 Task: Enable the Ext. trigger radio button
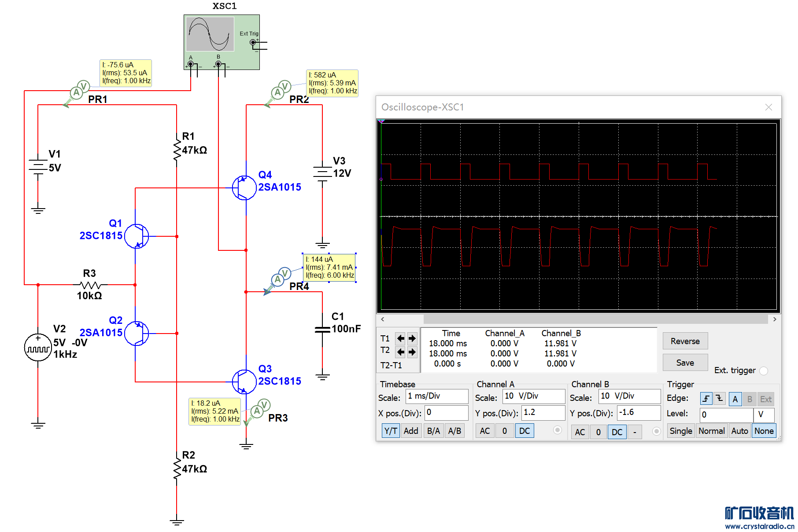764,371
